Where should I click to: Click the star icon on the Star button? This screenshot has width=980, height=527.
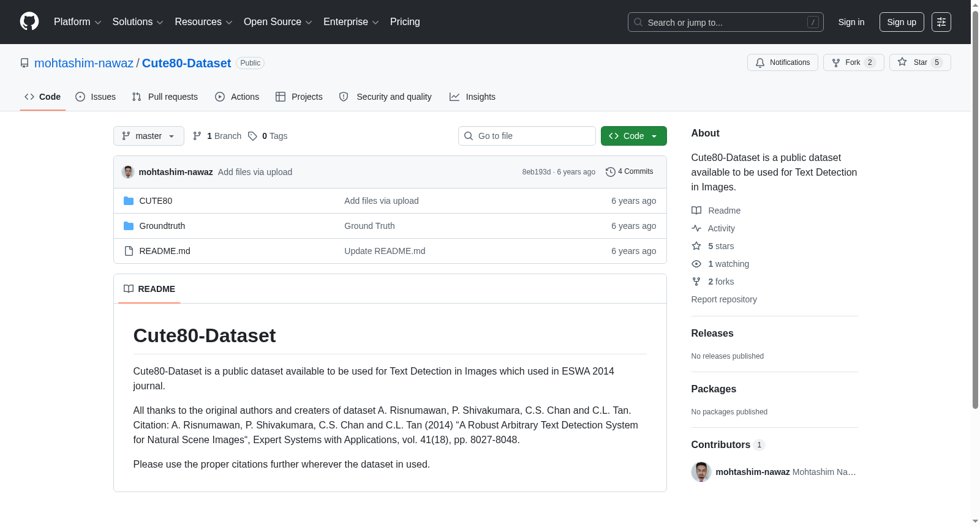point(902,62)
